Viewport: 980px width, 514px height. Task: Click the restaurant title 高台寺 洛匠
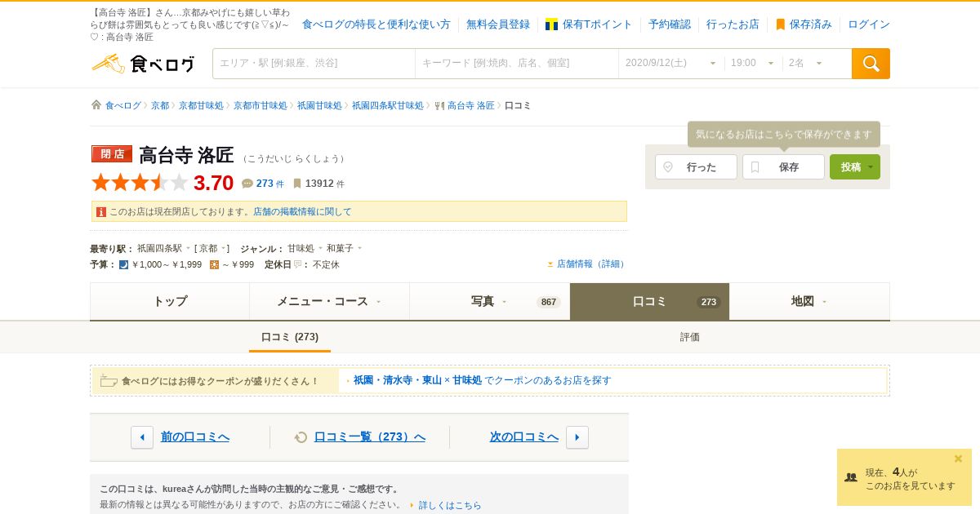pos(186,155)
